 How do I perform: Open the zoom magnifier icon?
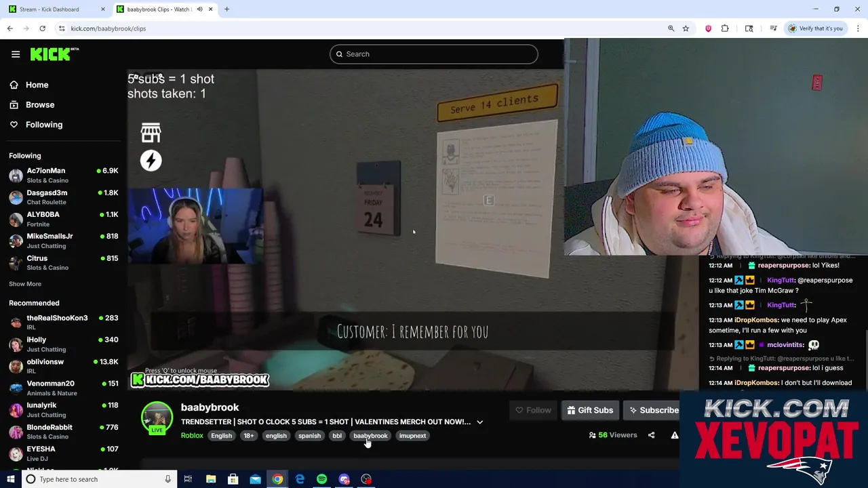click(x=671, y=28)
